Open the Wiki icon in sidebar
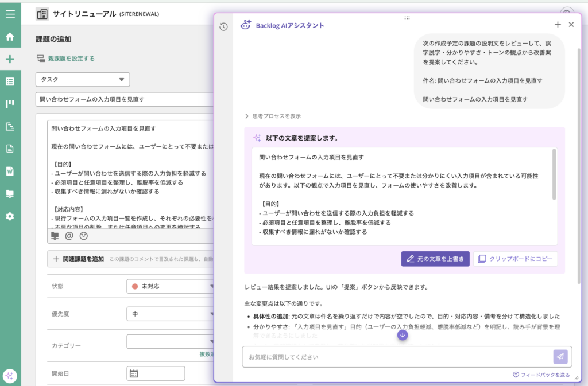The width and height of the screenshot is (588, 386). click(10, 171)
